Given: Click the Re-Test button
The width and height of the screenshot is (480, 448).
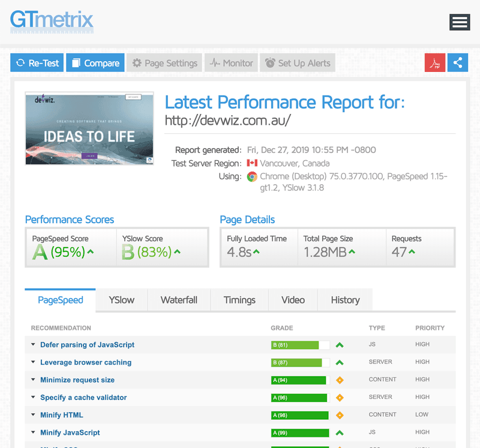Looking at the screenshot, I should [x=37, y=63].
